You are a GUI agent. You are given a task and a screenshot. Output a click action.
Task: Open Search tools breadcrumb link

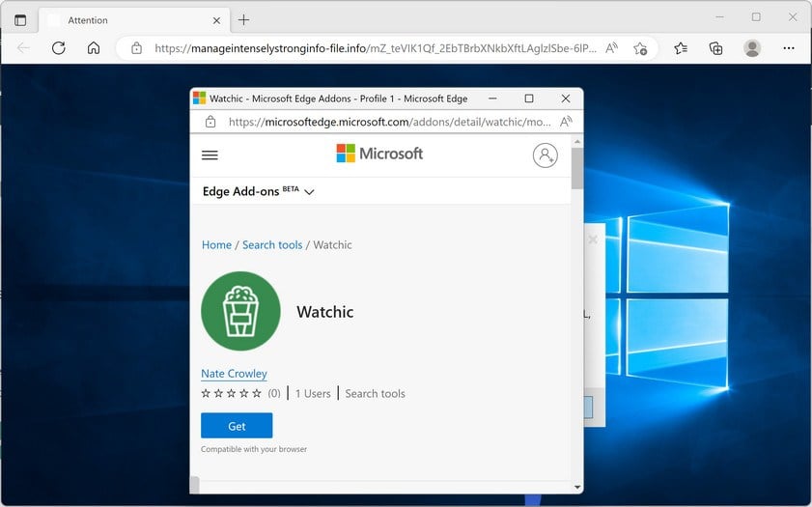click(272, 245)
